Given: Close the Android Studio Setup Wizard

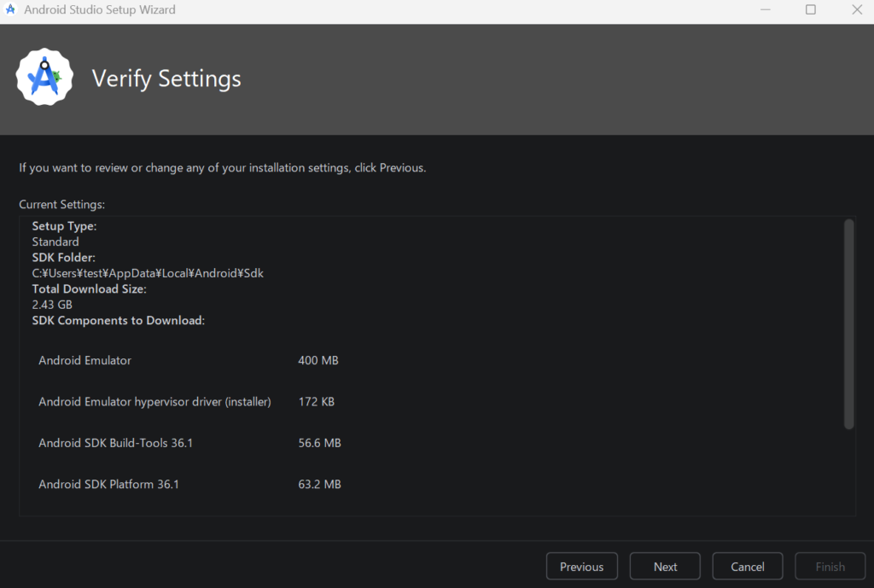Looking at the screenshot, I should coord(856,10).
